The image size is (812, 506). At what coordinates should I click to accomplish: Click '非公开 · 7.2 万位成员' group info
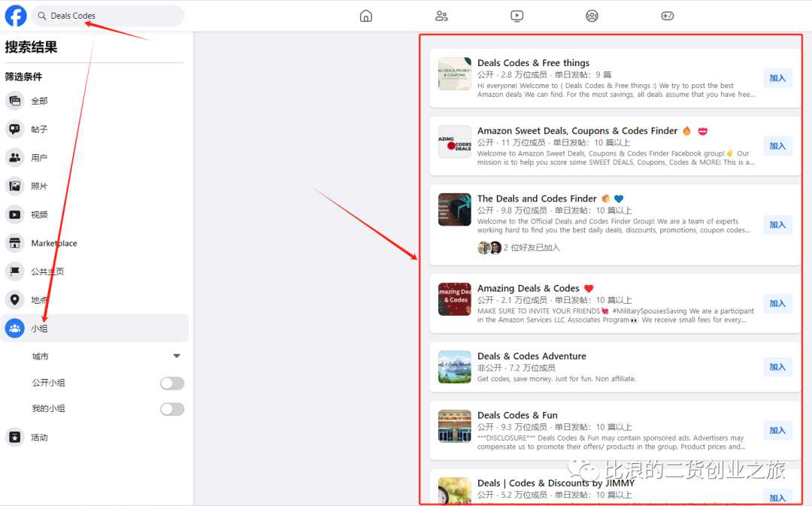[517, 368]
